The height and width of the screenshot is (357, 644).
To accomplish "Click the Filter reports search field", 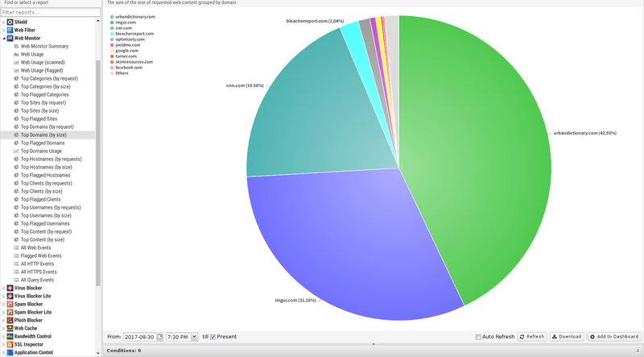I will click(48, 12).
